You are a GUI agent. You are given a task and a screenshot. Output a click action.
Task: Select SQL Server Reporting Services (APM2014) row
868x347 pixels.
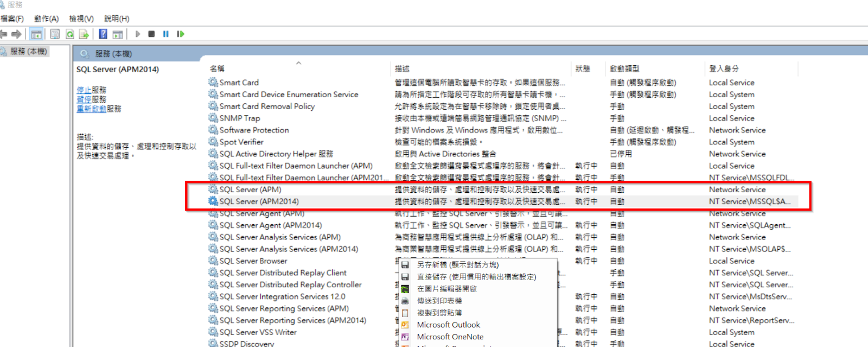point(502,320)
